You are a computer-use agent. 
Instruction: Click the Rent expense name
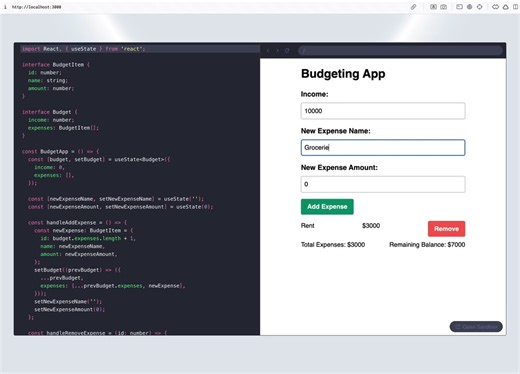307,226
